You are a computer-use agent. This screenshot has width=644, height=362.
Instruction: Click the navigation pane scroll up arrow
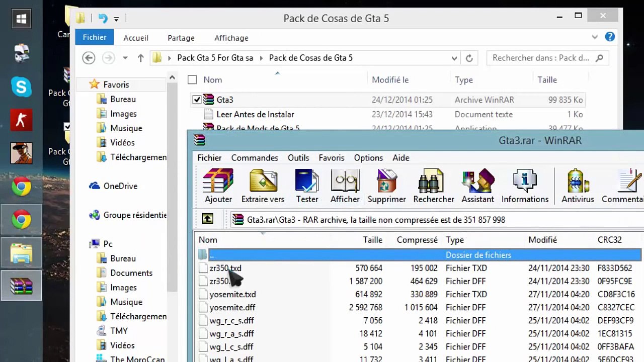[x=172, y=77]
